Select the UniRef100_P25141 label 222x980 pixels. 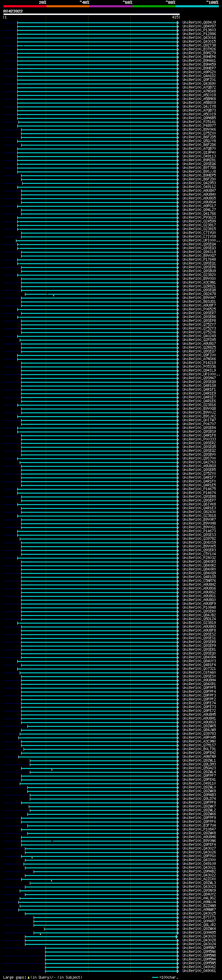[x=199, y=122]
